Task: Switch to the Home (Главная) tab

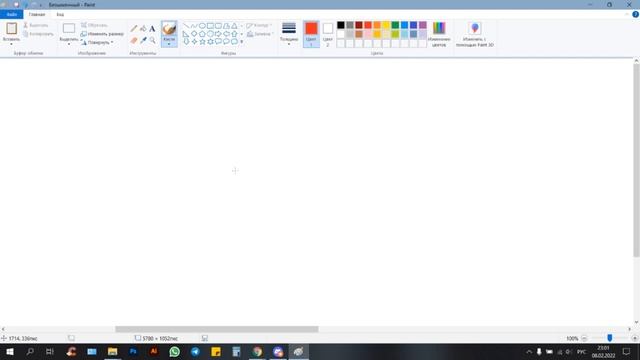Action: [37, 14]
